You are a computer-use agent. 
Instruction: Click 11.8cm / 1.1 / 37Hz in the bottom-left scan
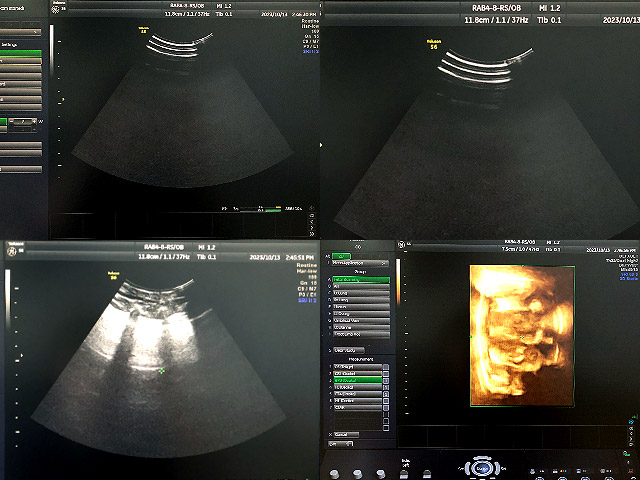[164, 257]
